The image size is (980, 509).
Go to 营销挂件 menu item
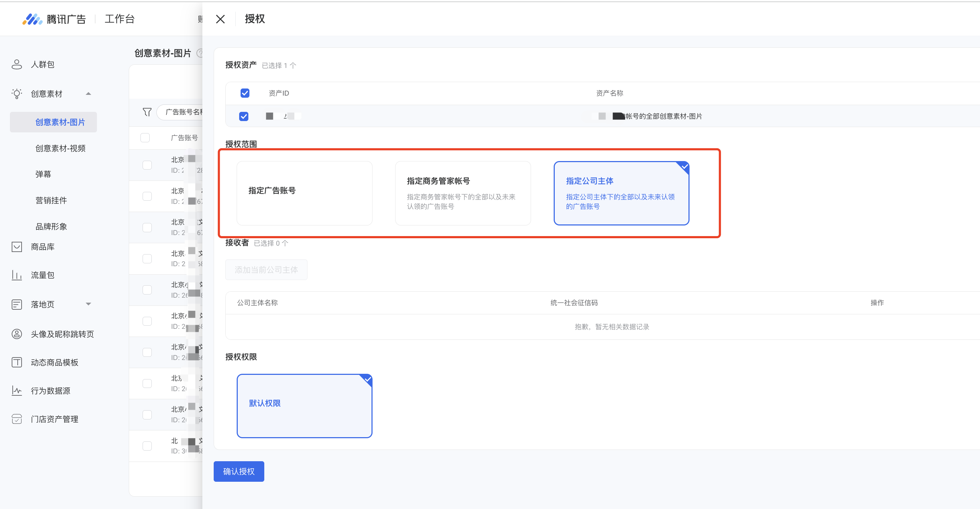click(x=51, y=200)
